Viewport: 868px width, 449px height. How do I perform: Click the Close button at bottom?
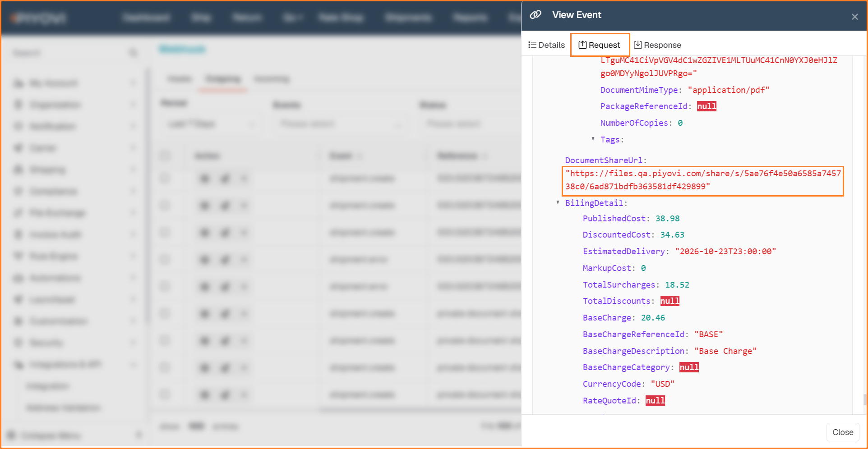point(843,432)
